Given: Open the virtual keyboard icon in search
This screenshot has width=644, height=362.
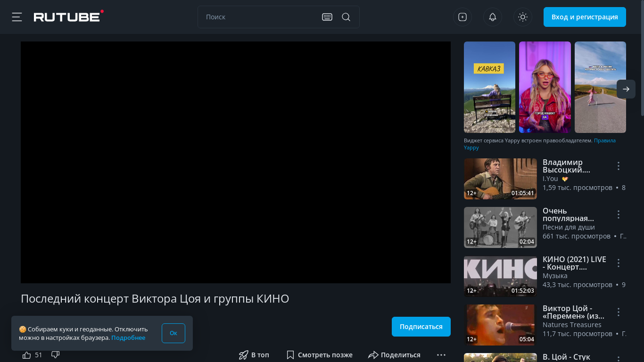Looking at the screenshot, I should point(327,17).
